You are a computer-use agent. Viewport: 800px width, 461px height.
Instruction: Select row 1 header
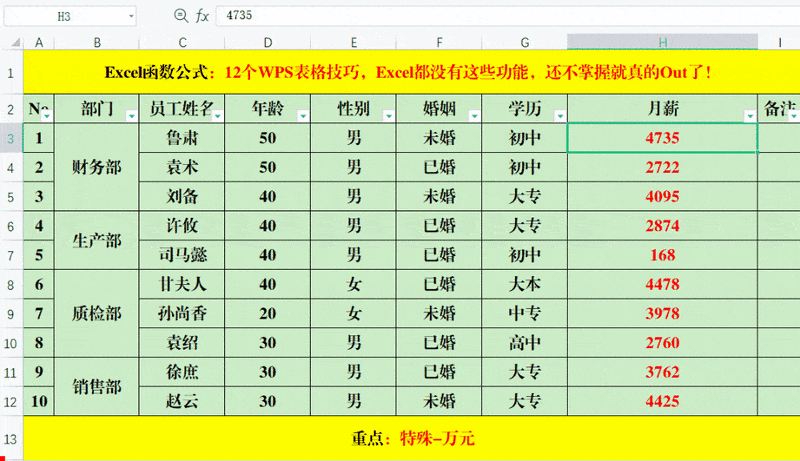click(x=11, y=72)
